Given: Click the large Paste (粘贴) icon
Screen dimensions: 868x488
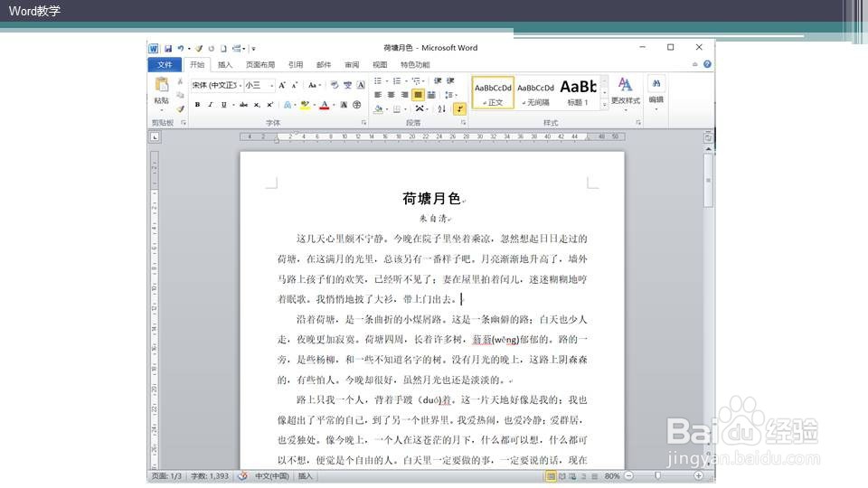Looking at the screenshot, I should point(161,85).
